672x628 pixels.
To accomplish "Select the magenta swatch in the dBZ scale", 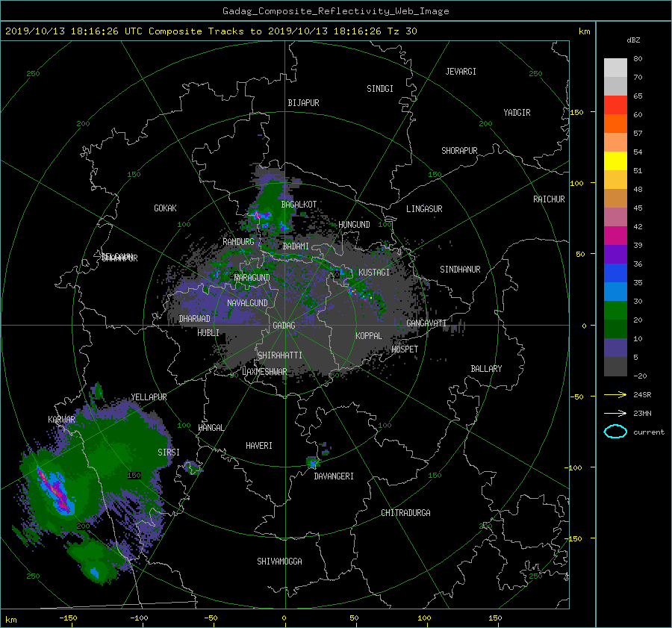I will point(615,235).
